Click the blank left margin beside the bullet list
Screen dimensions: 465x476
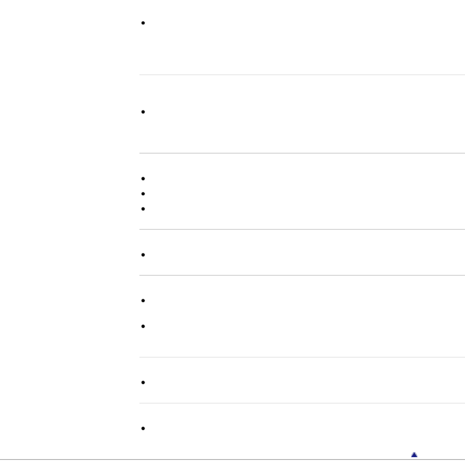point(67,236)
